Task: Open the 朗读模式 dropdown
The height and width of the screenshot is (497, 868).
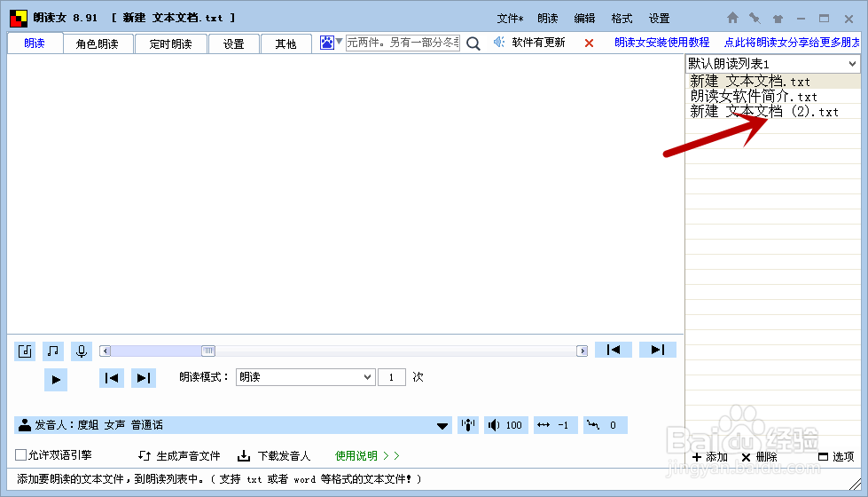Action: click(306, 377)
